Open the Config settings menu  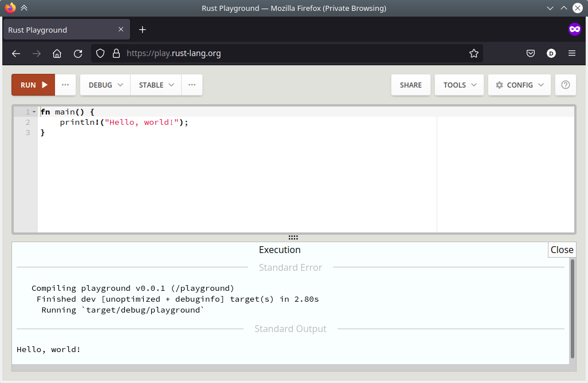pos(519,85)
